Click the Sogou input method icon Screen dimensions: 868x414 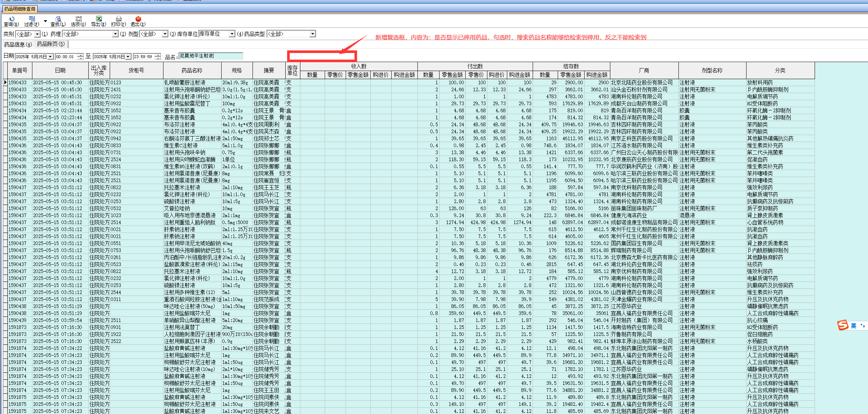(x=843, y=325)
